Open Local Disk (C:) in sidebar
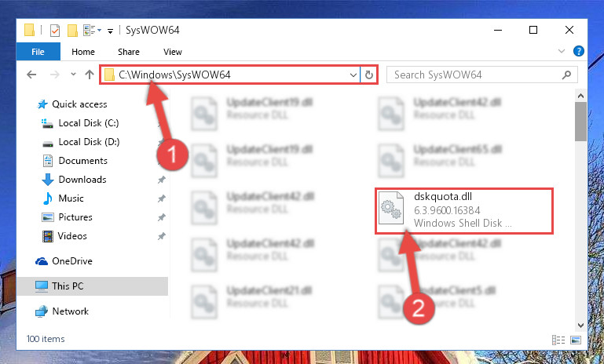Image resolution: width=604 pixels, height=364 pixels. coord(89,123)
